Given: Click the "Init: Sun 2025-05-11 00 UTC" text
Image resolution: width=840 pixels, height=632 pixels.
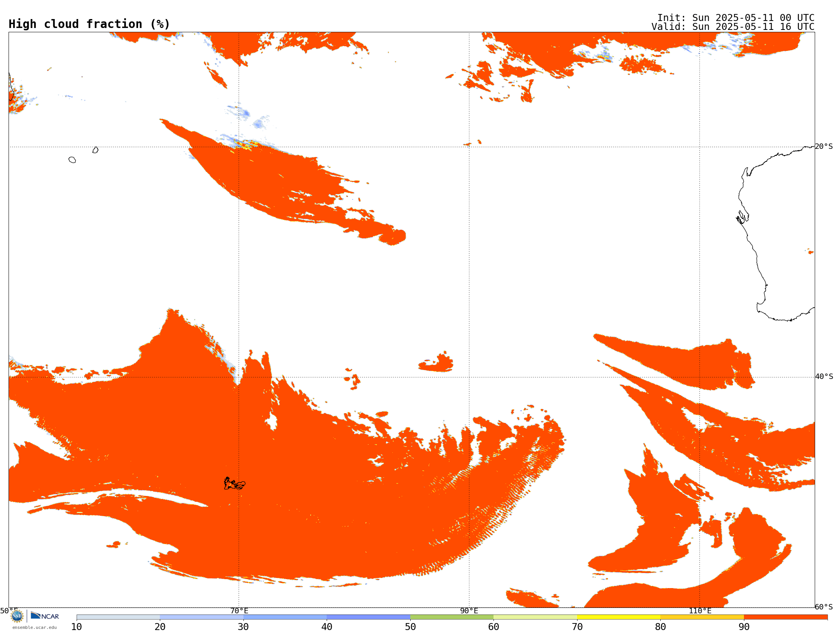Looking at the screenshot, I should (736, 18).
